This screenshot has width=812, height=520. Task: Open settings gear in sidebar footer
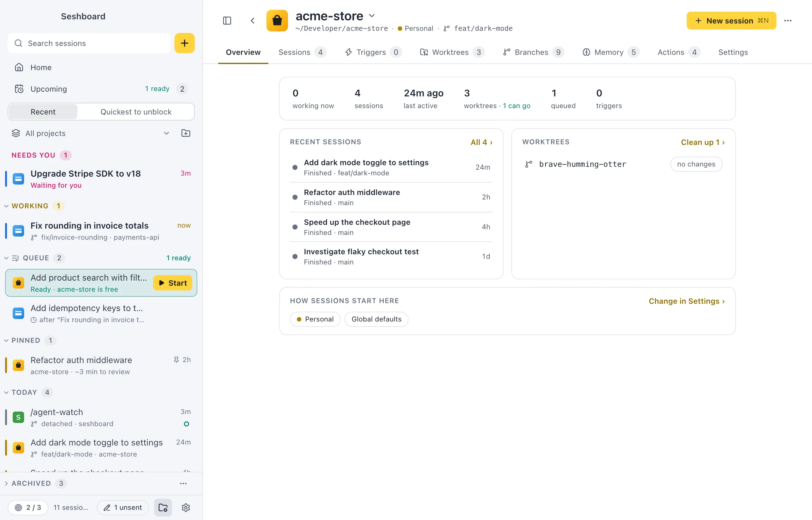click(186, 508)
